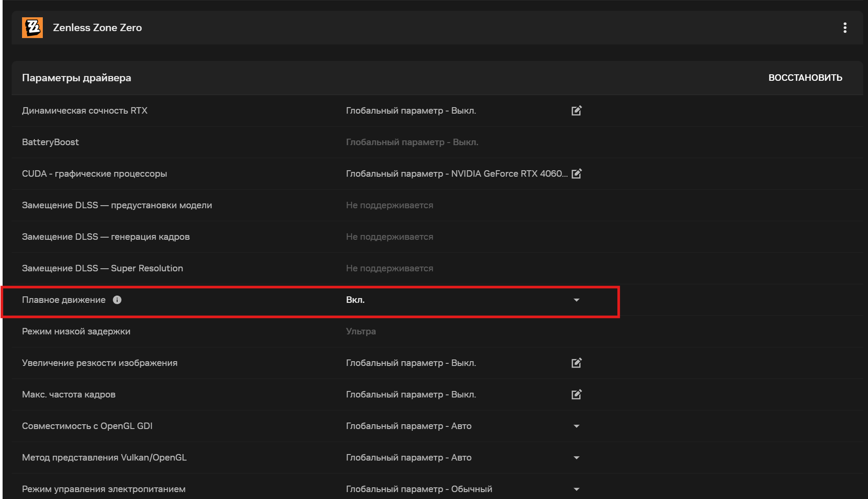Viewport: 868px width, 499px height.
Task: Click the Параметры драйвера section header
Action: tap(77, 78)
